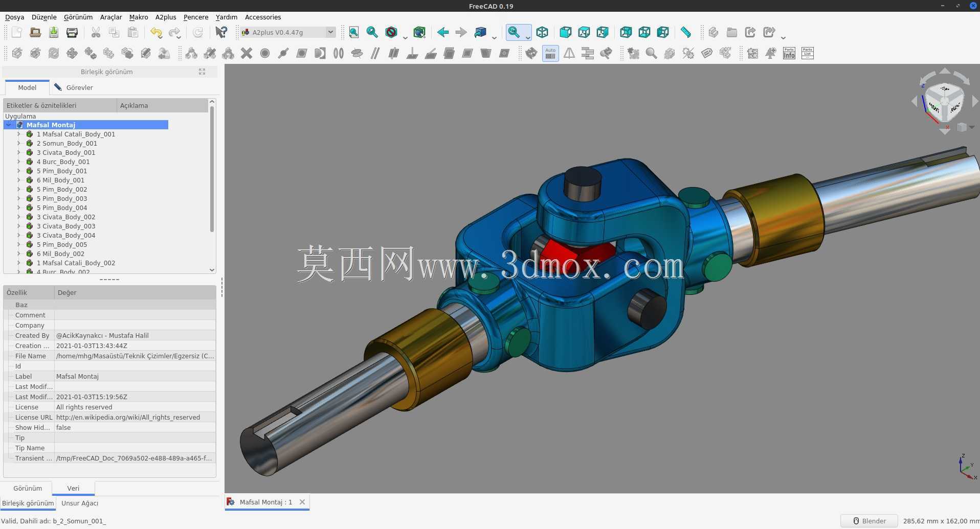This screenshot has width=980, height=529.
Task: Select 3 Civata_Body_003 in the tree
Action: point(66,226)
